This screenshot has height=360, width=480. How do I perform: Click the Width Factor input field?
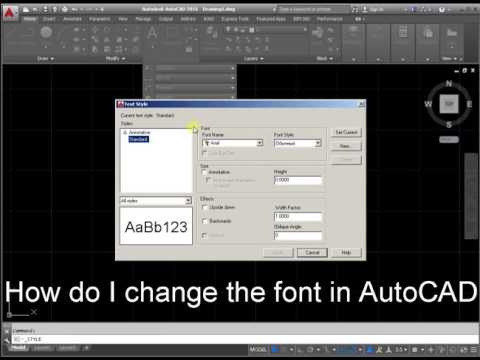tap(298, 216)
